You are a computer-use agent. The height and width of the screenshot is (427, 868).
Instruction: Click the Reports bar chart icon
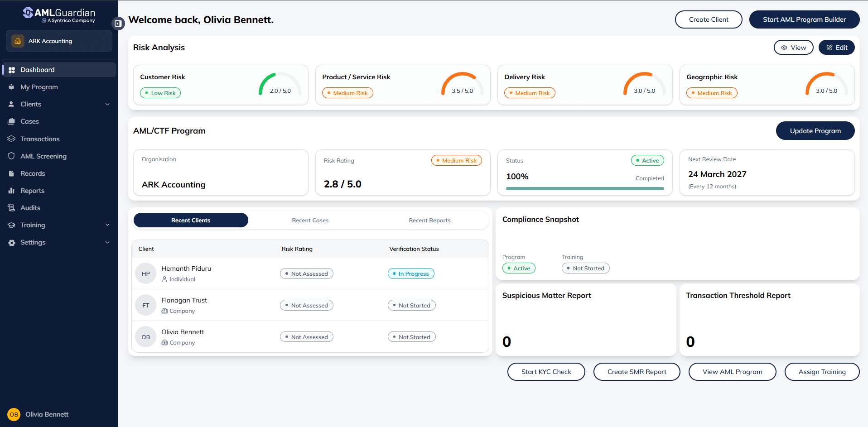click(12, 191)
